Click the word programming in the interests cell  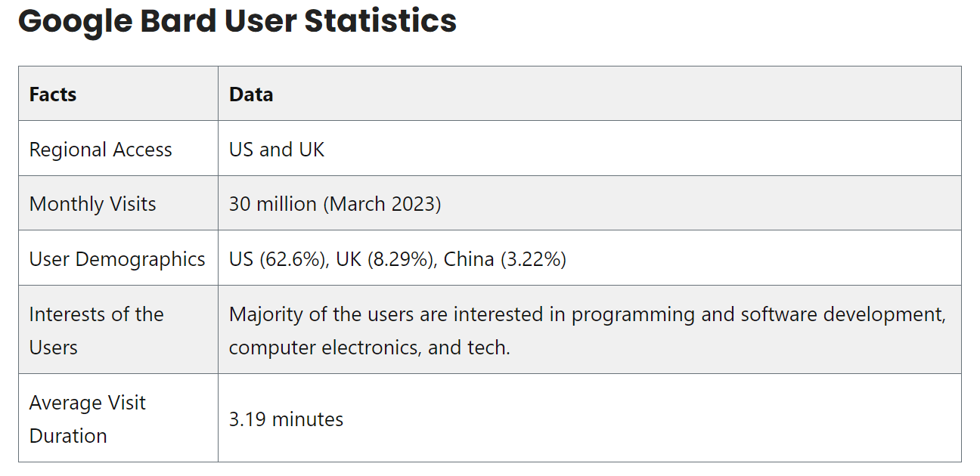[x=633, y=314]
